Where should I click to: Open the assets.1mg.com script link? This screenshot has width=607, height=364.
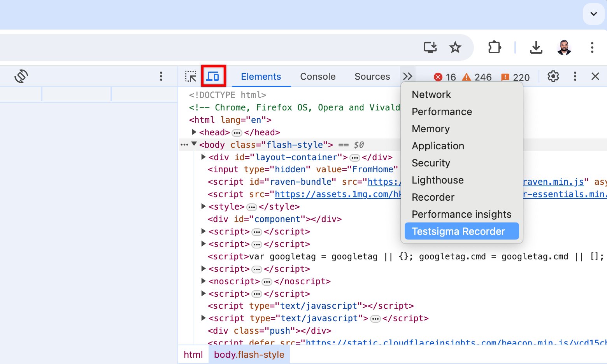(338, 194)
